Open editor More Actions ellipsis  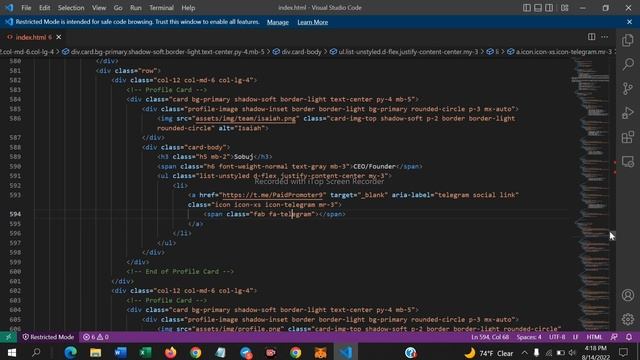(604, 37)
